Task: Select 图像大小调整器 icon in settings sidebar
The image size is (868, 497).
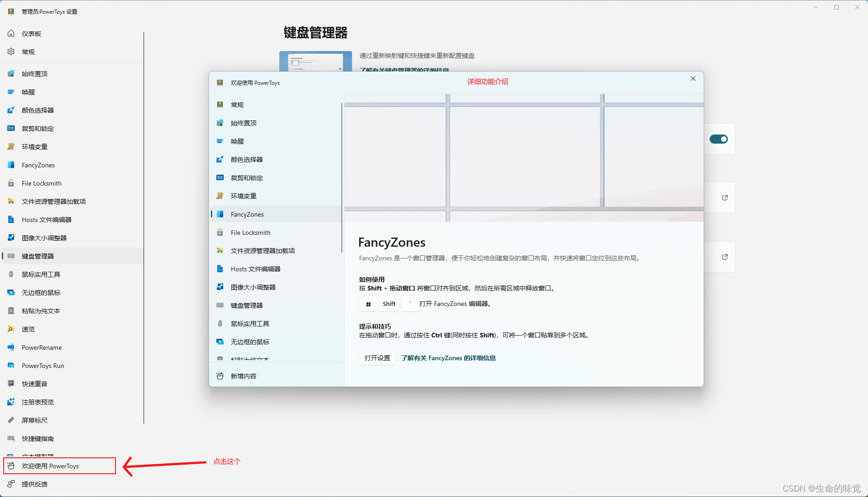Action: [11, 238]
